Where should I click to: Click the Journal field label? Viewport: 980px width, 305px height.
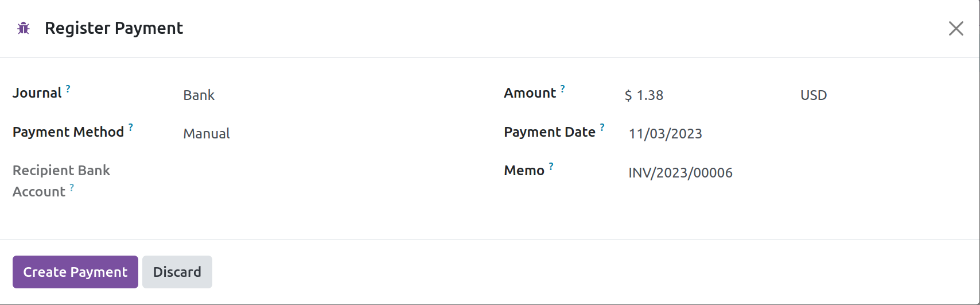coord(37,93)
